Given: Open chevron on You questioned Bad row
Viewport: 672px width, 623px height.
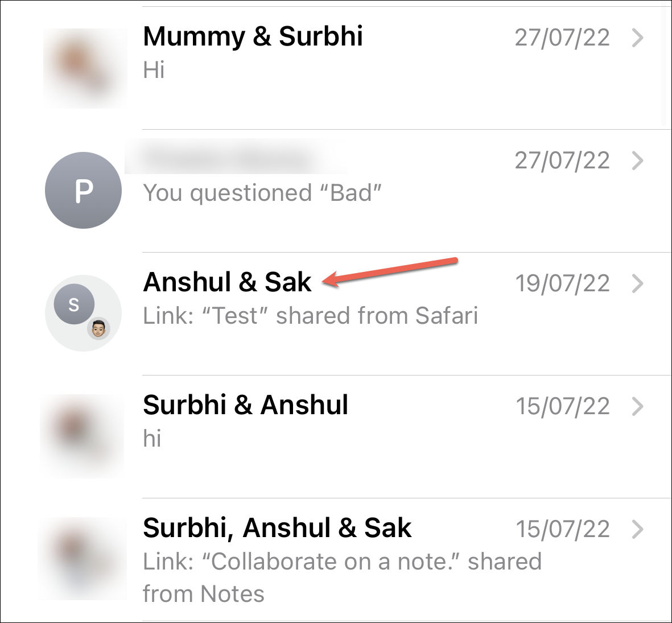Looking at the screenshot, I should coord(638,160).
